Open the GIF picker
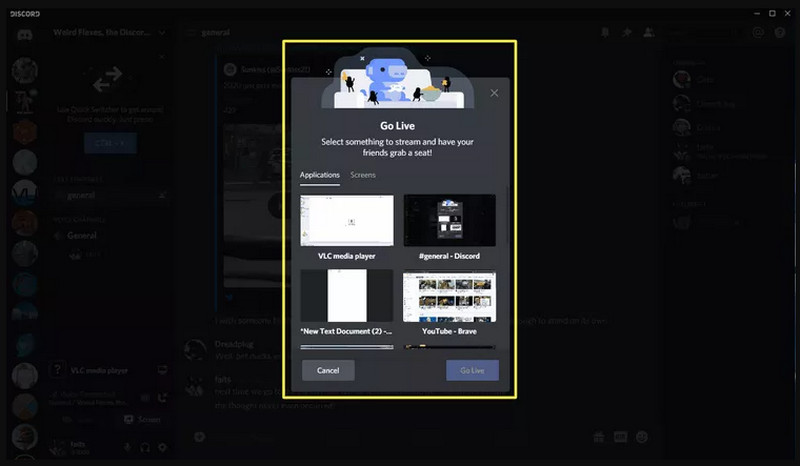This screenshot has height=466, width=800. point(620,437)
